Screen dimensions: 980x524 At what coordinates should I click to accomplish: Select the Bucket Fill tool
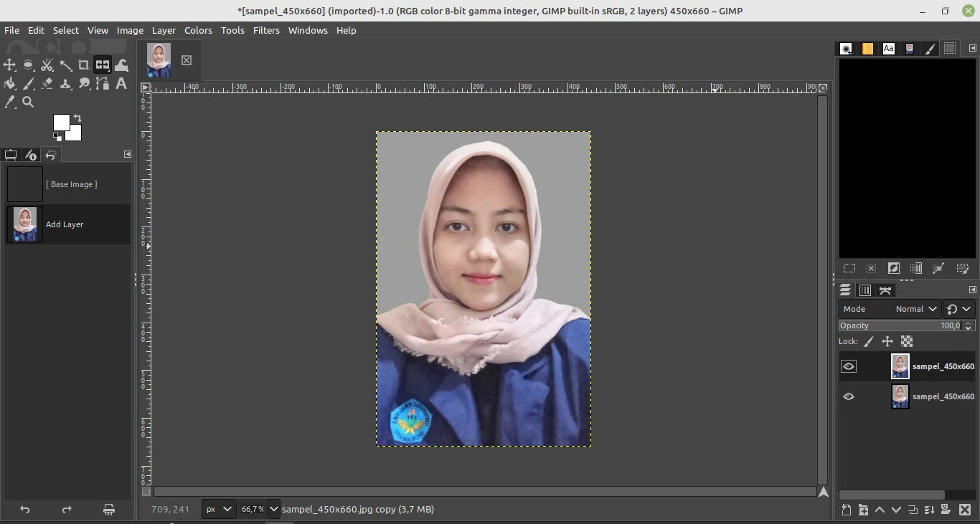pyautogui.click(x=10, y=84)
